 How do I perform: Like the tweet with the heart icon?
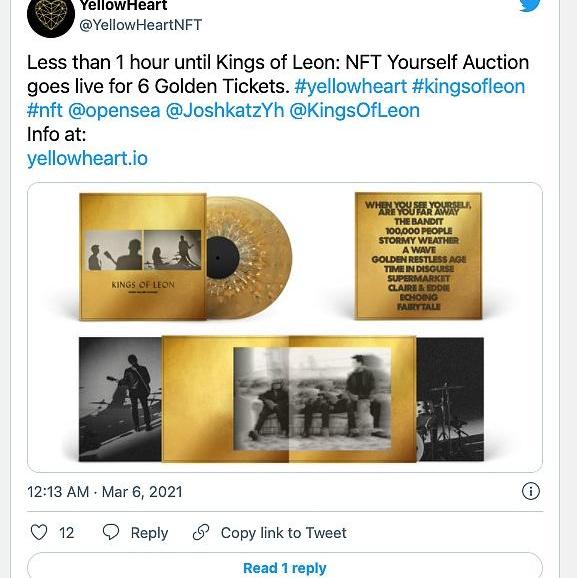click(x=39, y=532)
